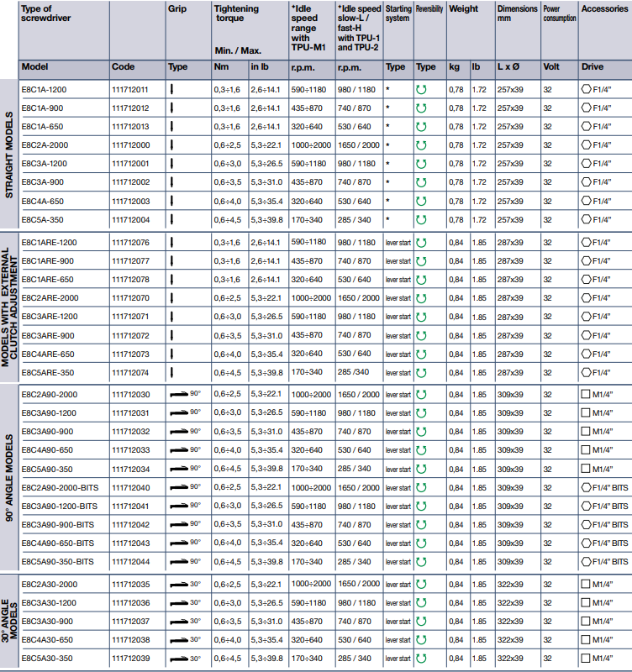Click the "Weight" column header
632x672 pixels.
(x=463, y=8)
